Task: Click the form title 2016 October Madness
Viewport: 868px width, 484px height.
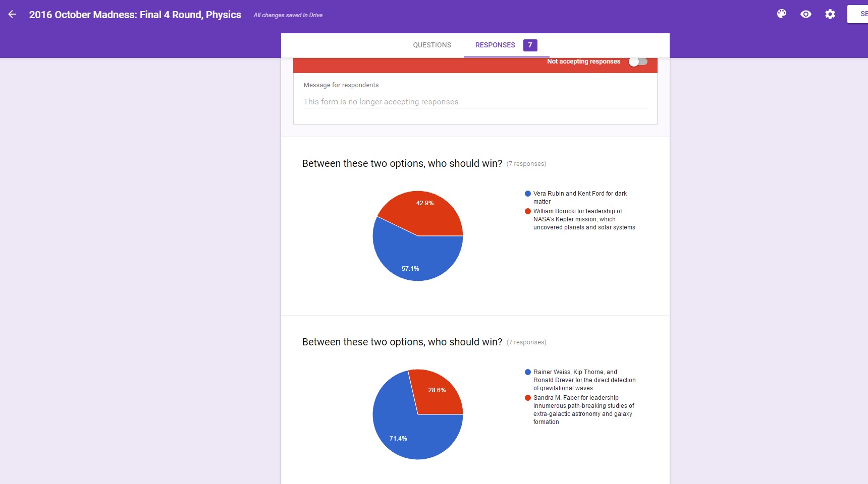Action: pyautogui.click(x=135, y=15)
